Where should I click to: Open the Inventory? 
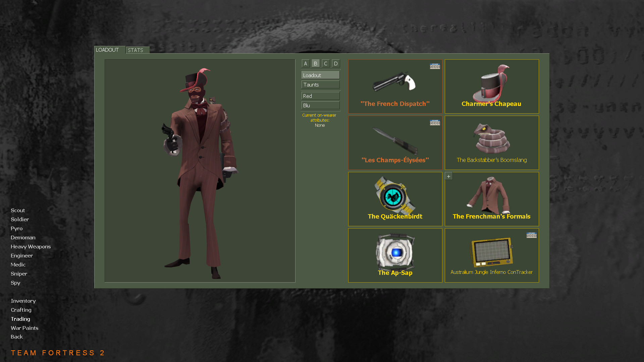pos(23,301)
